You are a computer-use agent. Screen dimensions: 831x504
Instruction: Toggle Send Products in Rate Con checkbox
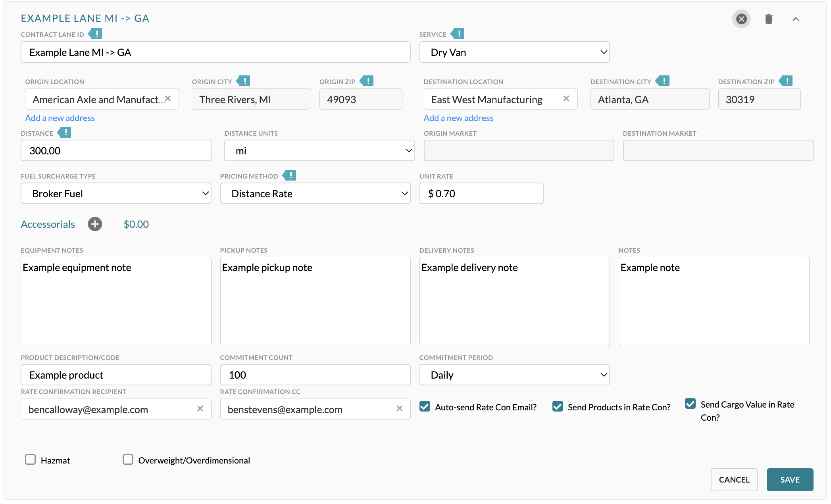pyautogui.click(x=558, y=406)
